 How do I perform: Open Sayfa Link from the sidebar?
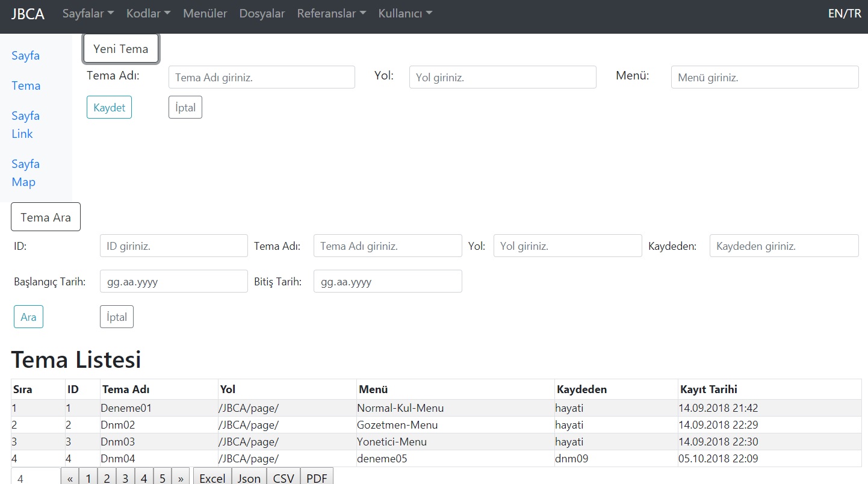point(25,125)
